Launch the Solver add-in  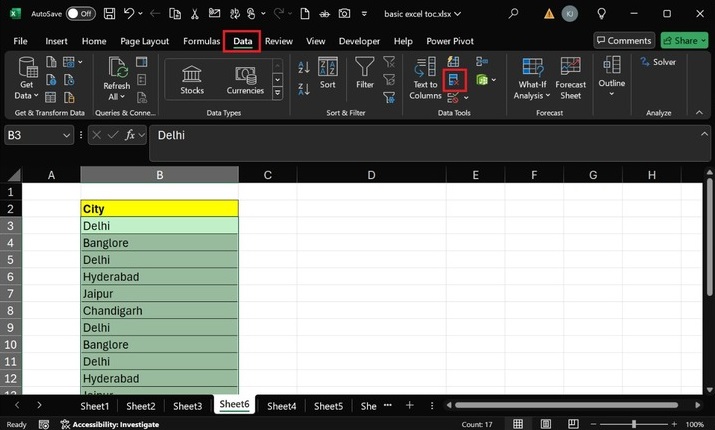point(658,62)
